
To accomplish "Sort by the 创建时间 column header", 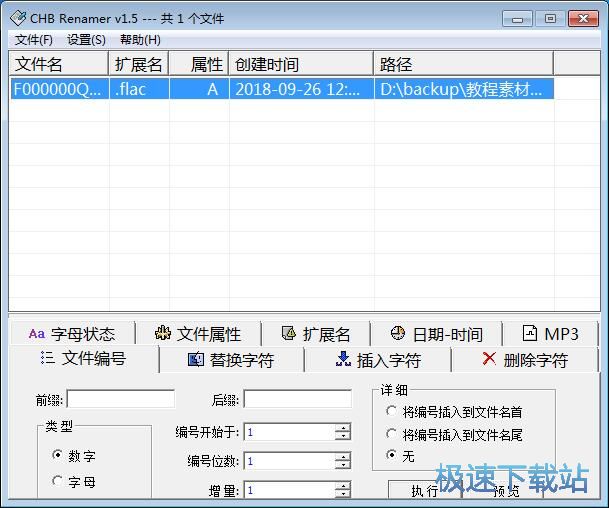I will [301, 64].
